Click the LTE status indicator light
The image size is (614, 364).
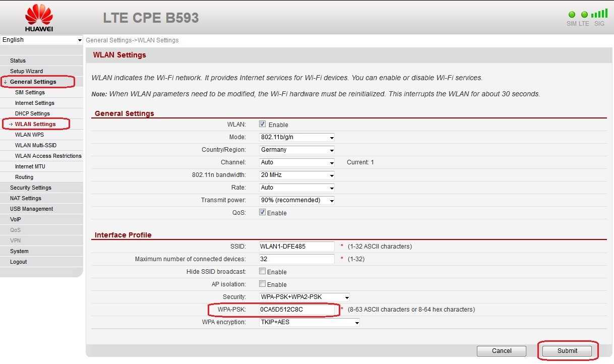coord(584,15)
